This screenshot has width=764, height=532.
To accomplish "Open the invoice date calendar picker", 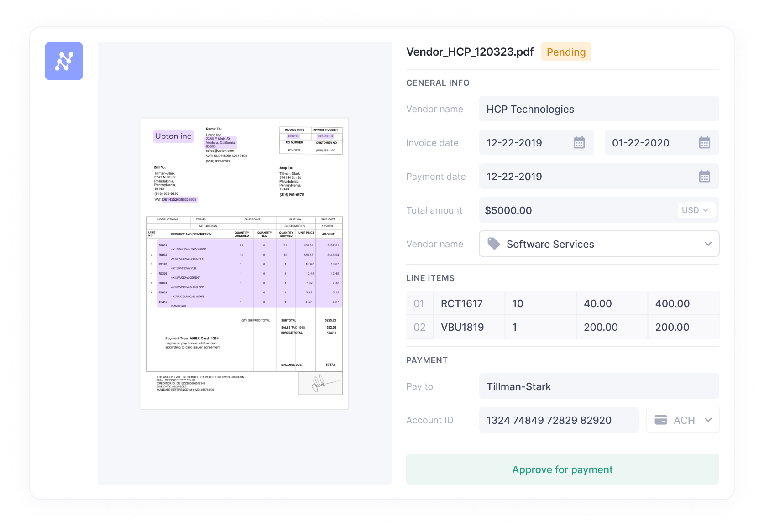I will [579, 142].
